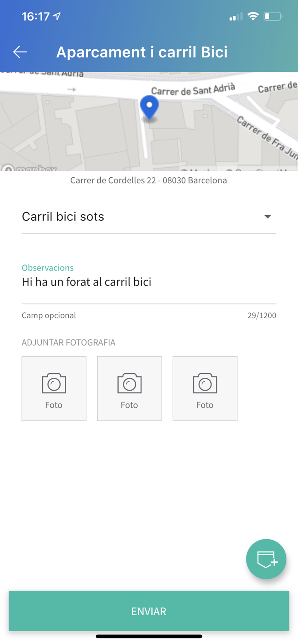Tap the first Foto camera icon
The height and width of the screenshot is (644, 298).
54,383
